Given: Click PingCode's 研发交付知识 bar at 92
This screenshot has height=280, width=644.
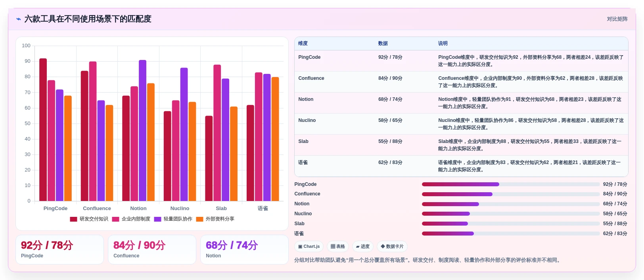Looking at the screenshot, I should pyautogui.click(x=43, y=130).
